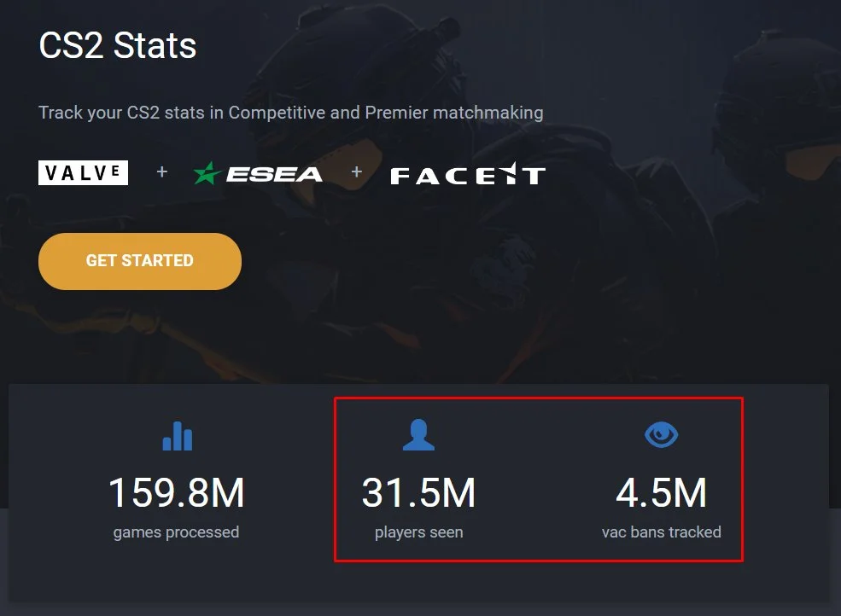Click the blue player silhouette icon
This screenshot has height=616, width=841.
click(x=418, y=434)
